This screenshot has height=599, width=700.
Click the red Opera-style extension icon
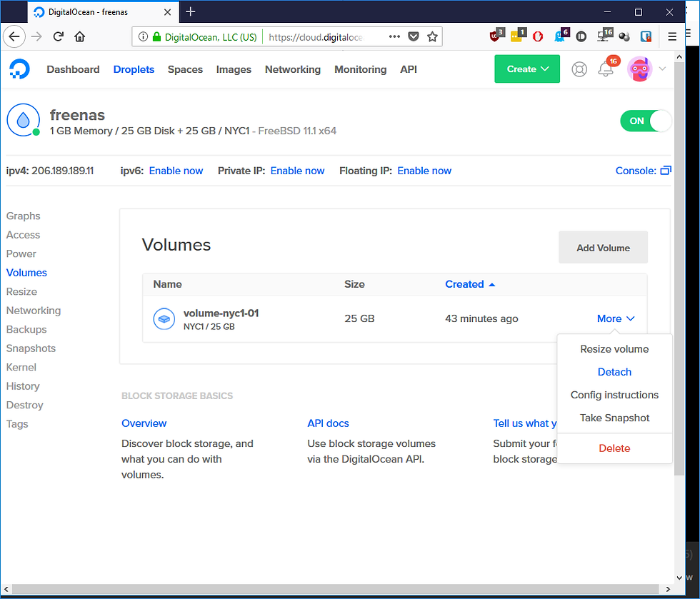pos(538,36)
